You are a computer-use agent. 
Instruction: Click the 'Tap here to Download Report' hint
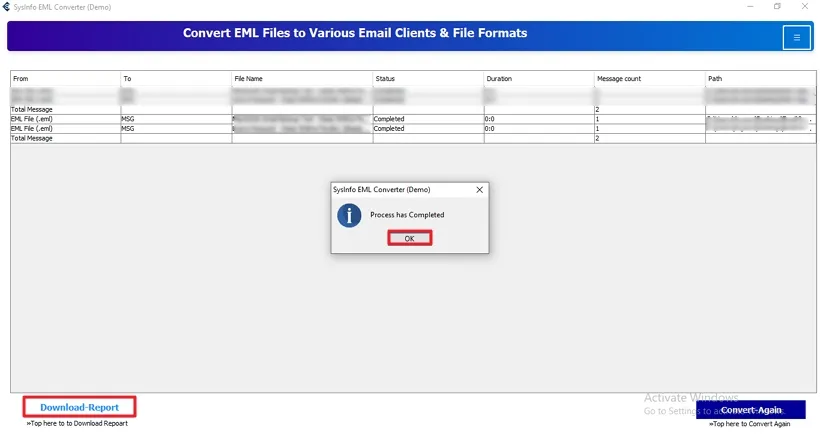click(77, 423)
